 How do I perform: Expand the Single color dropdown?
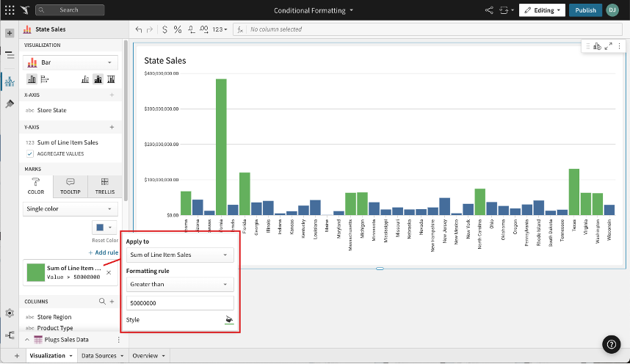pos(70,208)
